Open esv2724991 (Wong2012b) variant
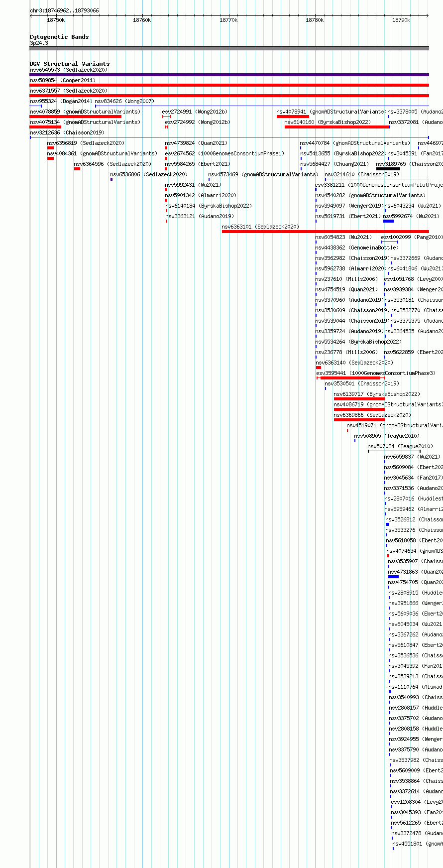The image size is (443, 868). pos(195,112)
